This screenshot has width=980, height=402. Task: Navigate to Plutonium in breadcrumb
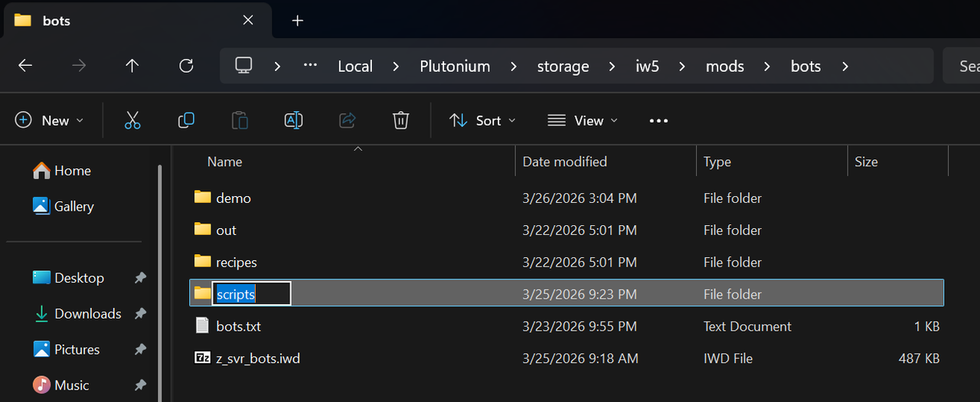coord(455,67)
